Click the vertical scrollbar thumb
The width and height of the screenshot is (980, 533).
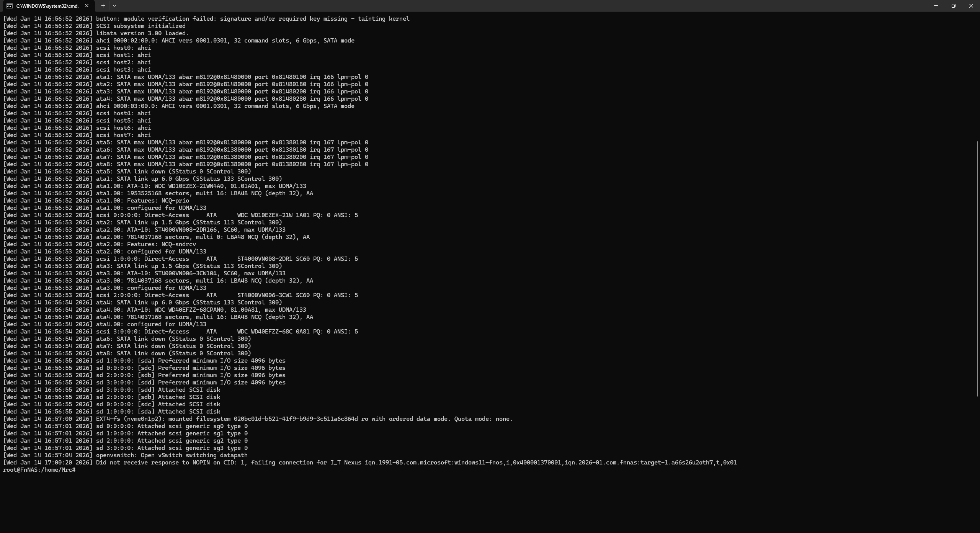click(978, 268)
